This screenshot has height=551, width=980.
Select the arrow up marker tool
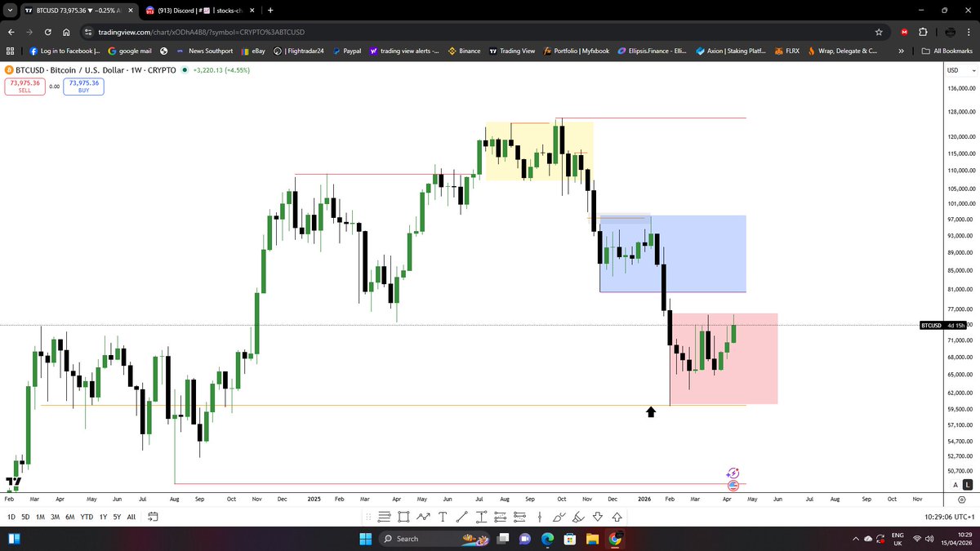point(617,517)
